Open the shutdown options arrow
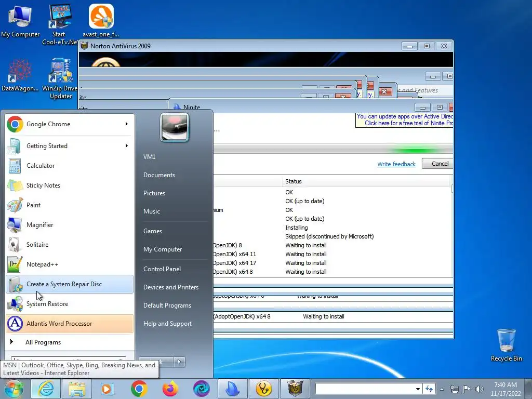This screenshot has height=399, width=532. 179,362
